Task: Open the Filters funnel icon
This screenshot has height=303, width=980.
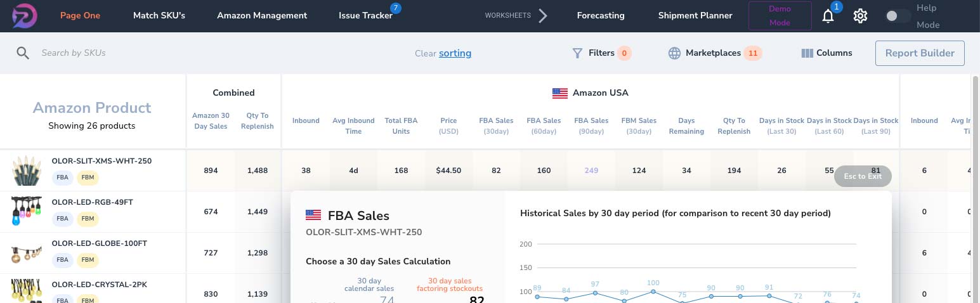Action: click(x=577, y=53)
